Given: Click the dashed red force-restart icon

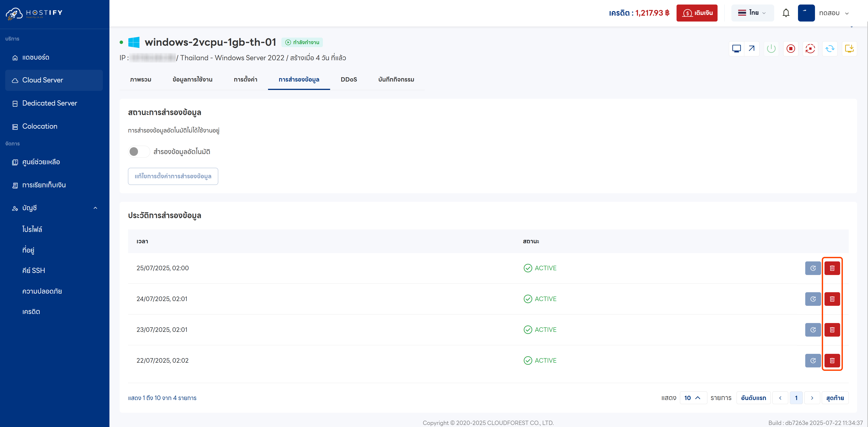Looking at the screenshot, I should pyautogui.click(x=810, y=49).
